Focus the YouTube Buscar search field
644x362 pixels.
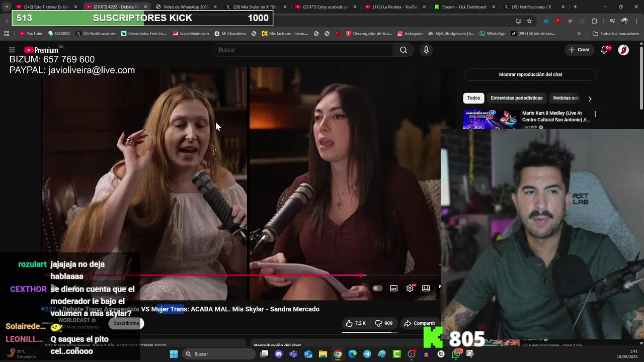point(303,50)
